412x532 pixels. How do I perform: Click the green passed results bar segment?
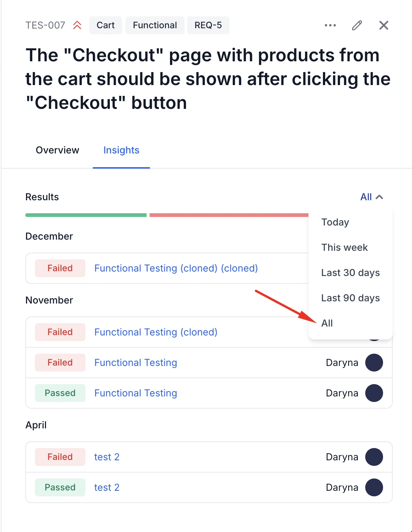coord(86,215)
